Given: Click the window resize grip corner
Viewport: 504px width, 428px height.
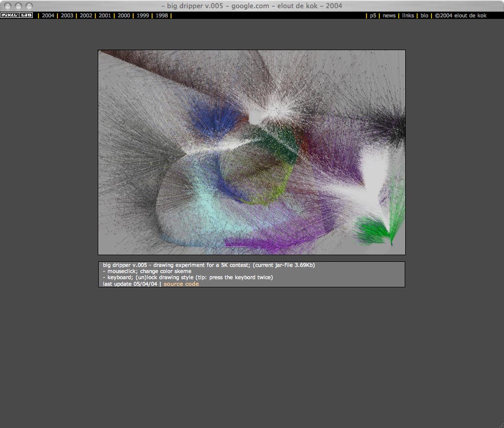Looking at the screenshot, I should click(500, 424).
